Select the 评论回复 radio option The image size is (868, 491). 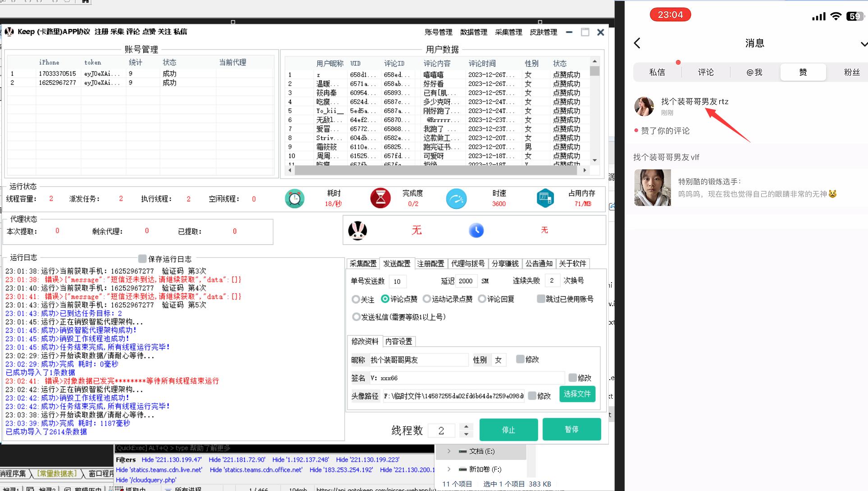pos(482,299)
